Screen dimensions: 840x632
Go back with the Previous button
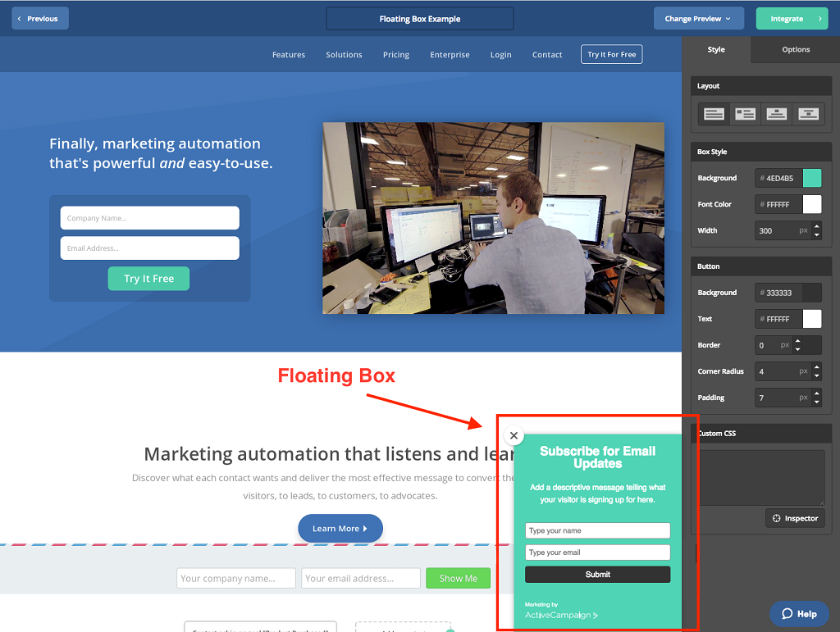[x=40, y=18]
